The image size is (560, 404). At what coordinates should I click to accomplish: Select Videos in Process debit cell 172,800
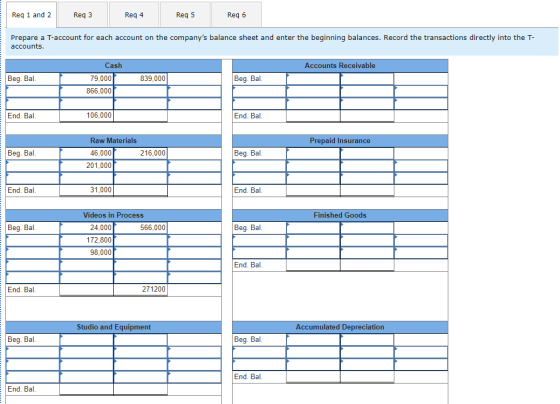pyautogui.click(x=86, y=240)
